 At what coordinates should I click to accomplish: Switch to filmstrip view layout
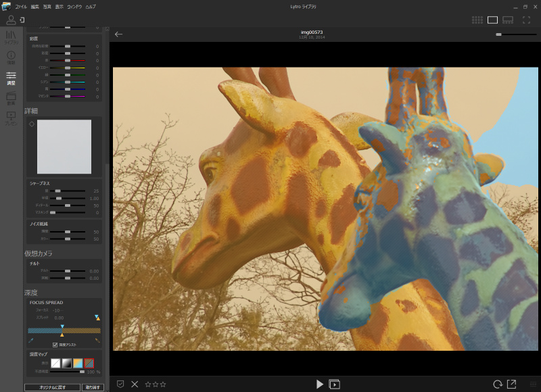[508, 20]
